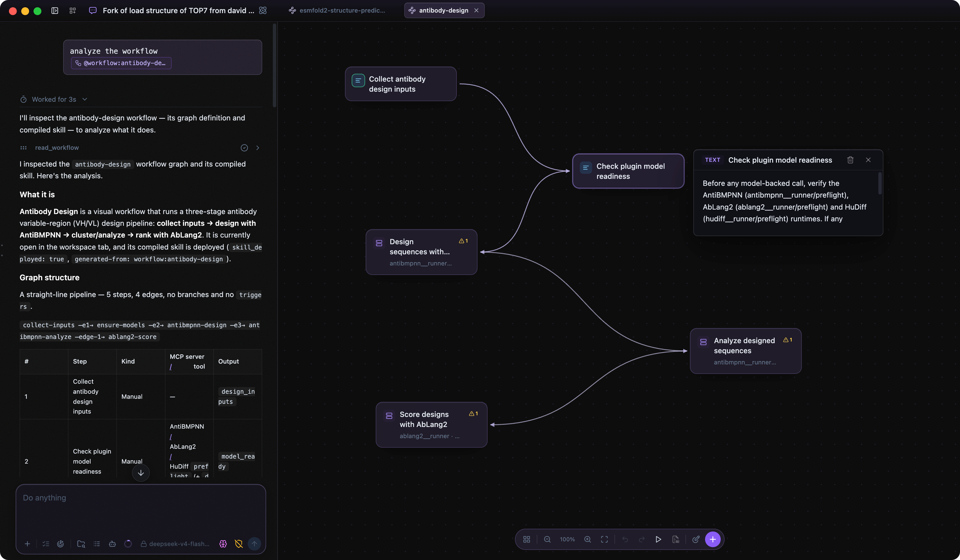
Task: Click the auto-layout grid icon in canvas toolbar
Action: [526, 539]
